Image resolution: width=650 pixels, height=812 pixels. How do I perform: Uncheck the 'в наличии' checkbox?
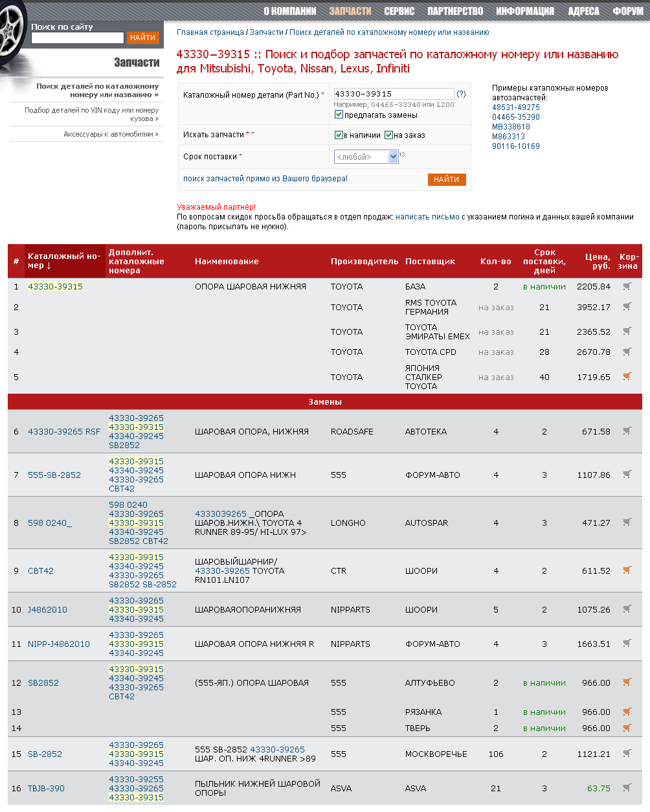[x=339, y=135]
